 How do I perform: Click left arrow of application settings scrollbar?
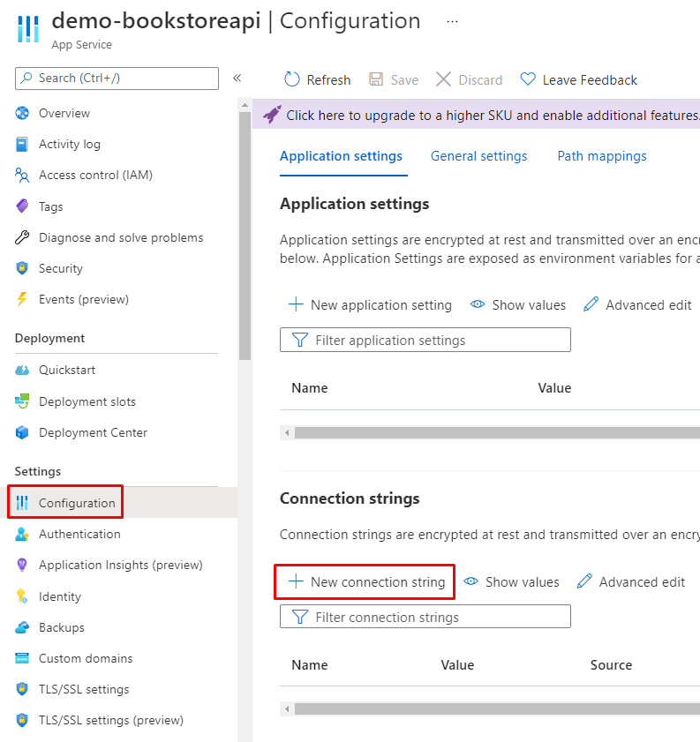[x=287, y=432]
